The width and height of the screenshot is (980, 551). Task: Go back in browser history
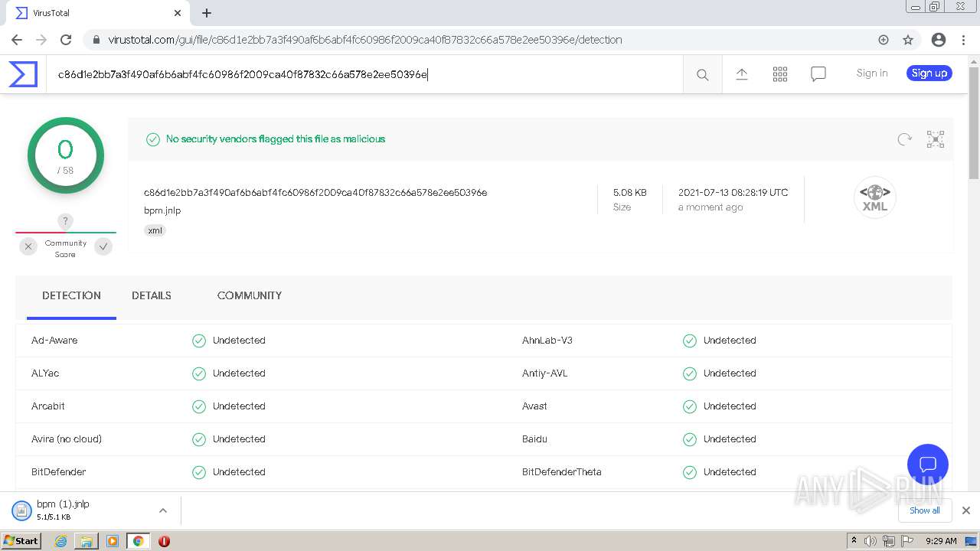(17, 40)
